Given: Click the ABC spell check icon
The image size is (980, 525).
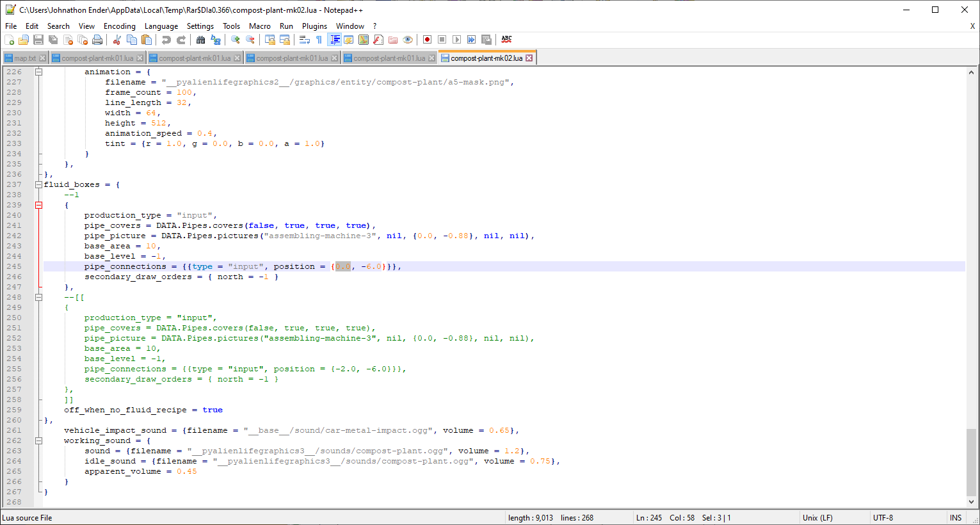Looking at the screenshot, I should 506,40.
